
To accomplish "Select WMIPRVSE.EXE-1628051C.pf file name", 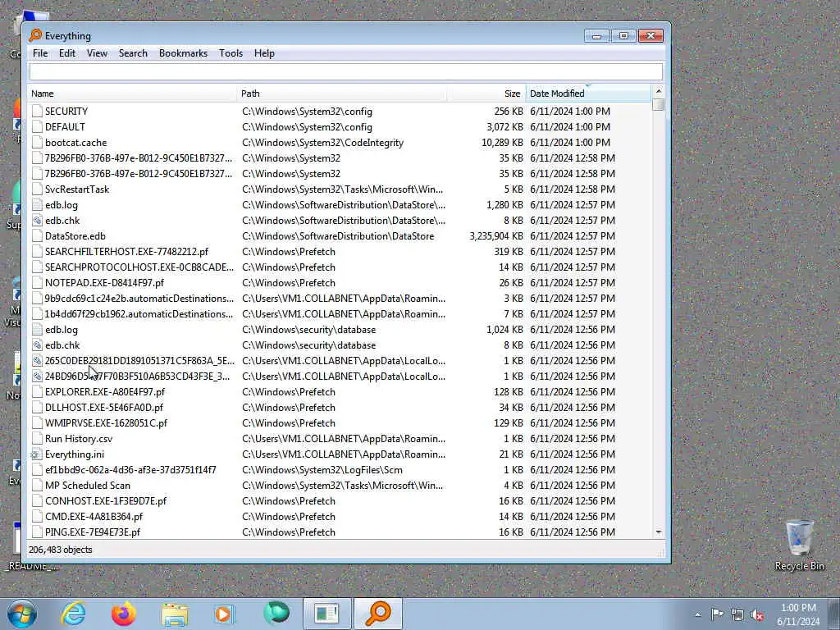I will (106, 422).
